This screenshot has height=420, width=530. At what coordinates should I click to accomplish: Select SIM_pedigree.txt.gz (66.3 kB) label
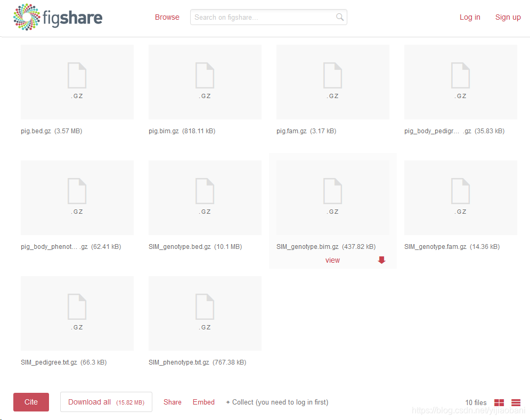(x=64, y=362)
